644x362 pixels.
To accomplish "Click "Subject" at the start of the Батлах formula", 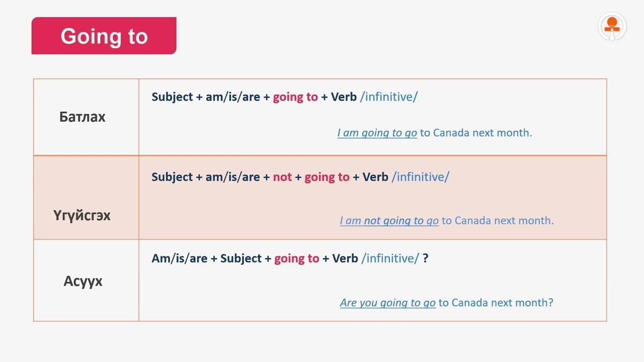I will pos(172,97).
